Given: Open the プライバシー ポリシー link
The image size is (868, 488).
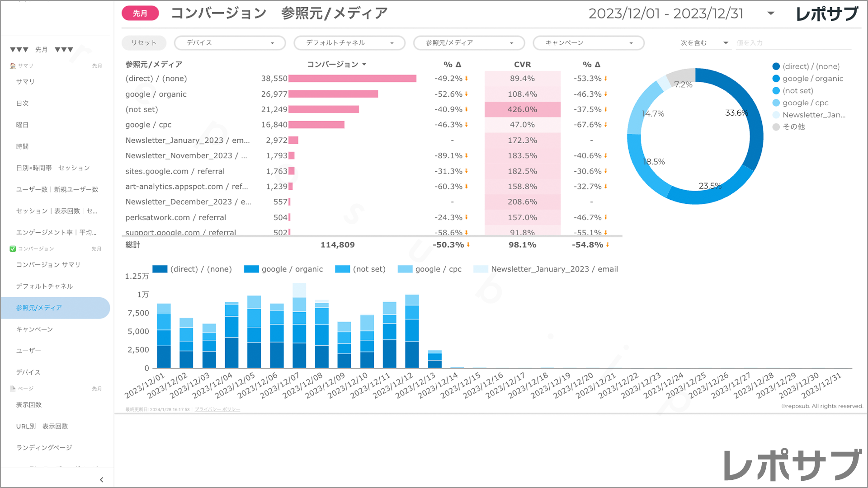Looking at the screenshot, I should click(x=217, y=409).
